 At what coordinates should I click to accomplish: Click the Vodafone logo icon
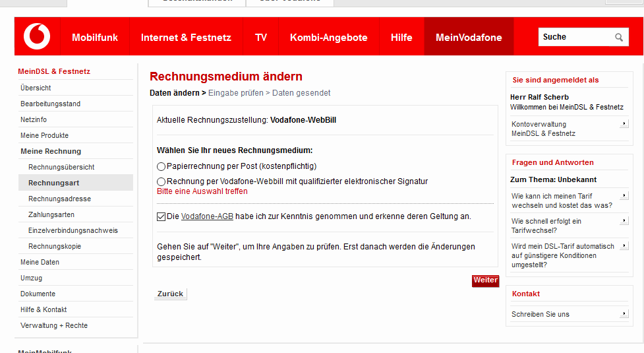tap(37, 36)
